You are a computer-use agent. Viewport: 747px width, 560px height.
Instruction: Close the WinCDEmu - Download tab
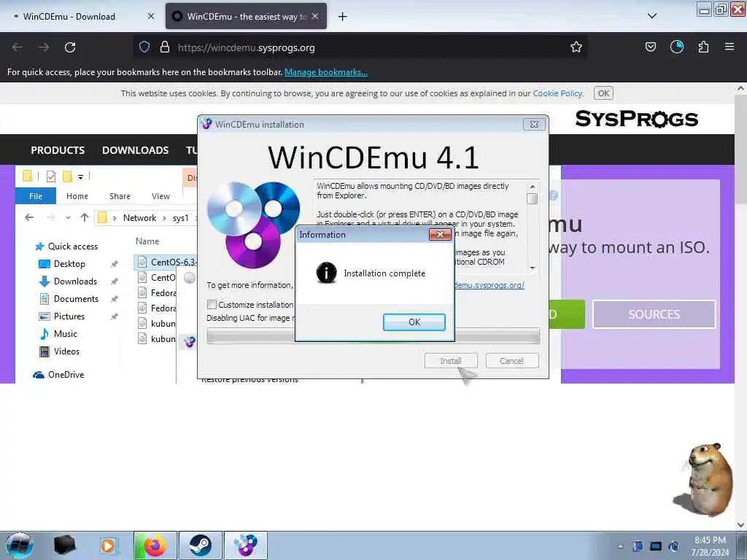click(150, 16)
